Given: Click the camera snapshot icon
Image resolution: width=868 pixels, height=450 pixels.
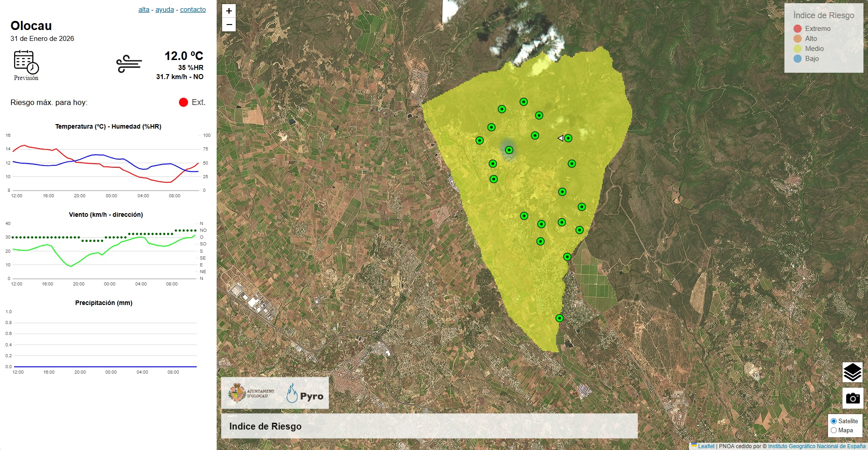Looking at the screenshot, I should click(x=852, y=398).
